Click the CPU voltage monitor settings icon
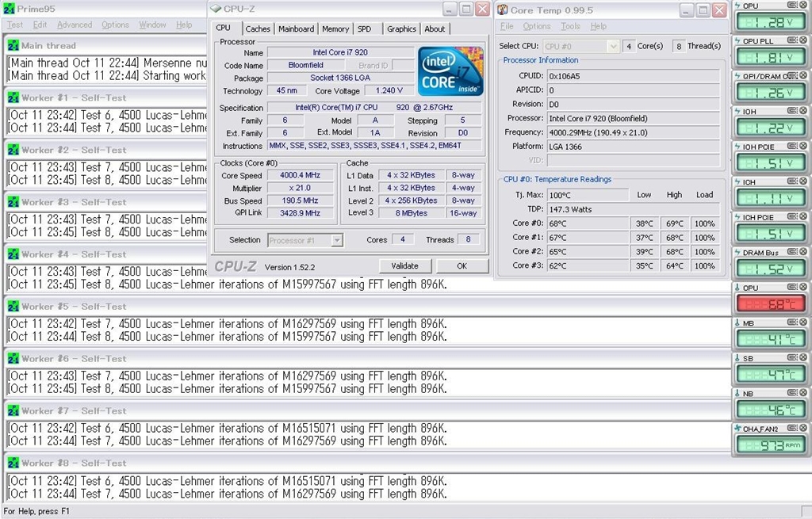This screenshot has width=812, height=519. click(x=792, y=5)
